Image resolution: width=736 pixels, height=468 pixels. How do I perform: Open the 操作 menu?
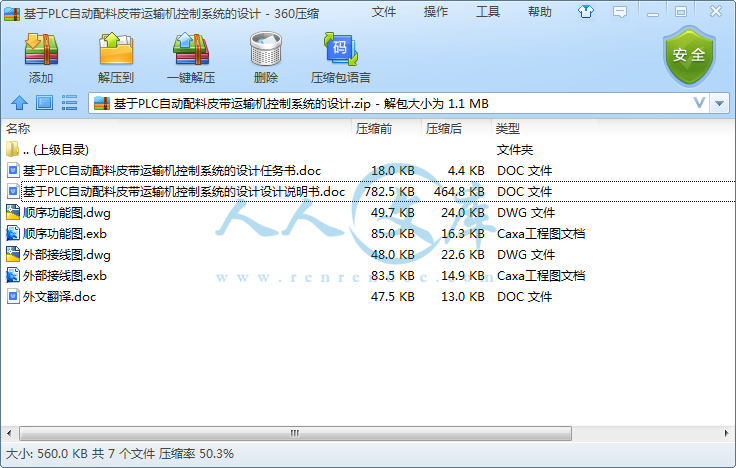[436, 12]
